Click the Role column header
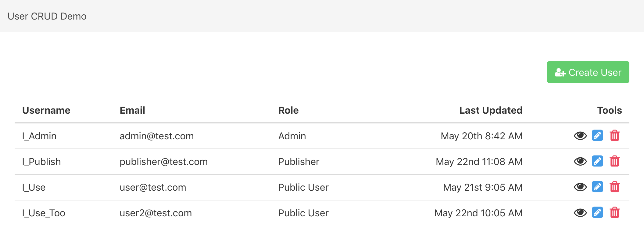The width and height of the screenshot is (644, 242). 288,110
